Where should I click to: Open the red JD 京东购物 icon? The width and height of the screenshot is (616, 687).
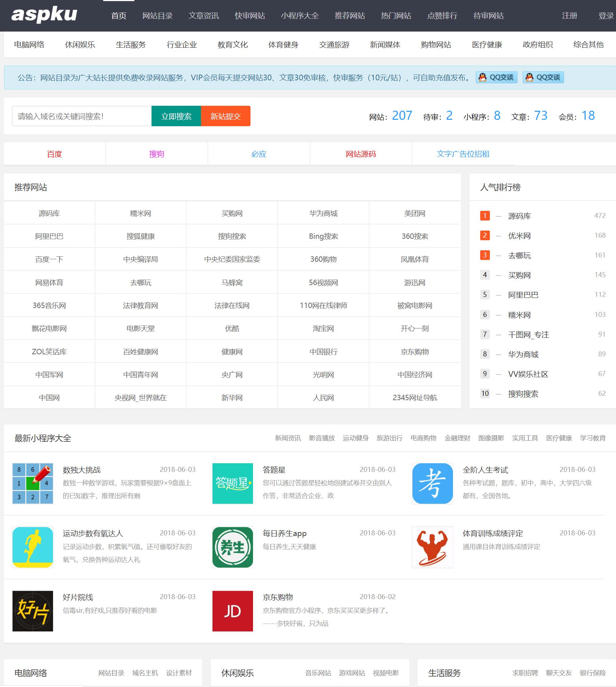pyautogui.click(x=233, y=611)
